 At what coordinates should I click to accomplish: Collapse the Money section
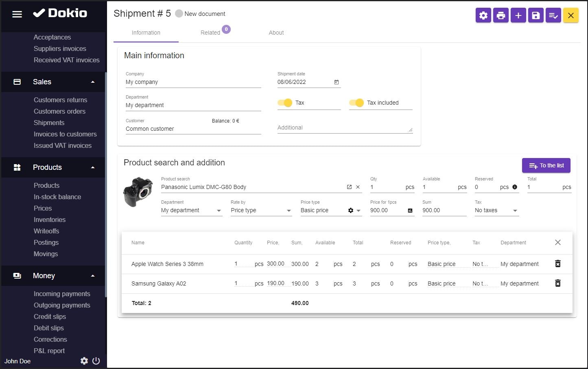(x=93, y=276)
